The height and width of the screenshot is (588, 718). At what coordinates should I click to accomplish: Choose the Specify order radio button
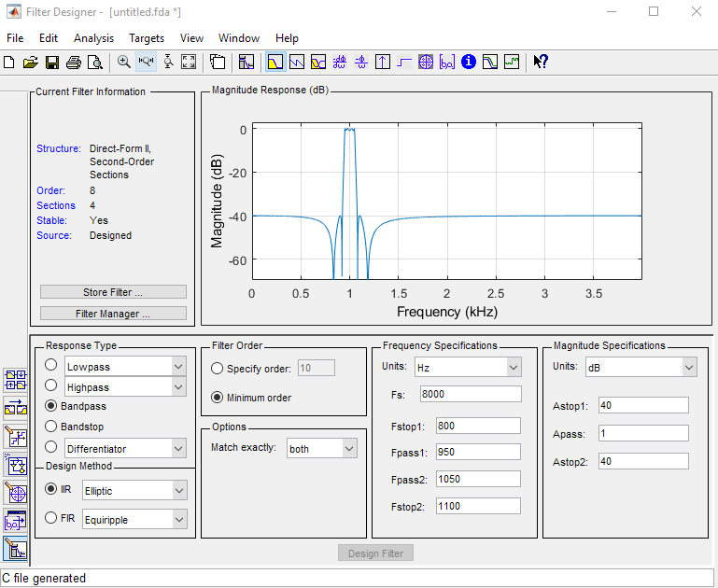point(217,369)
